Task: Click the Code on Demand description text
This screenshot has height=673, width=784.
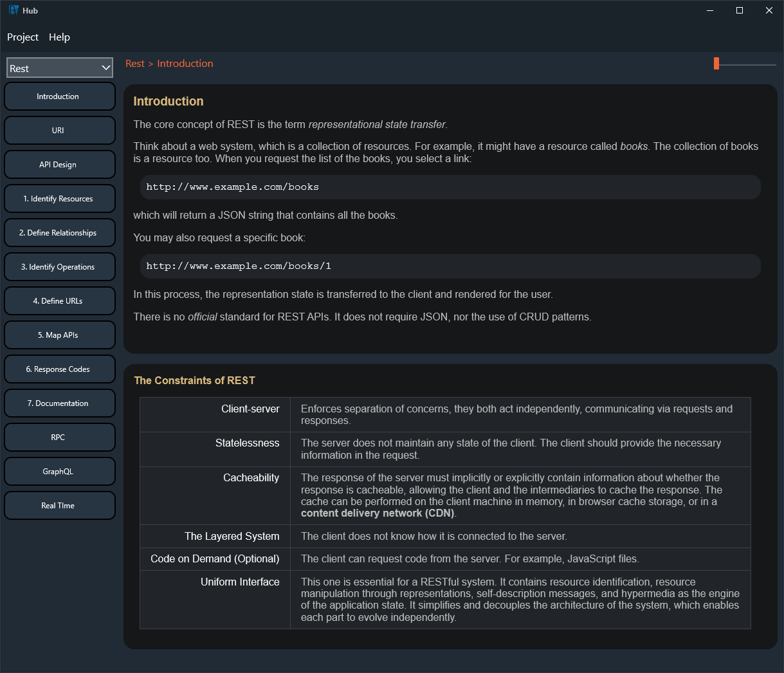Action: coord(470,559)
